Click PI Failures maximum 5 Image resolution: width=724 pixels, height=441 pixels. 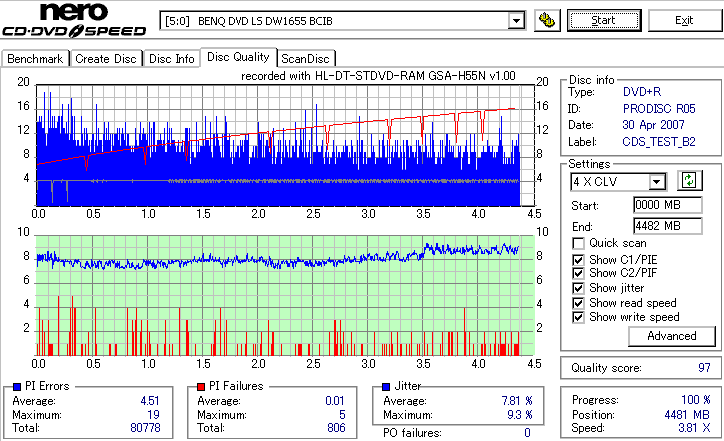(342, 415)
